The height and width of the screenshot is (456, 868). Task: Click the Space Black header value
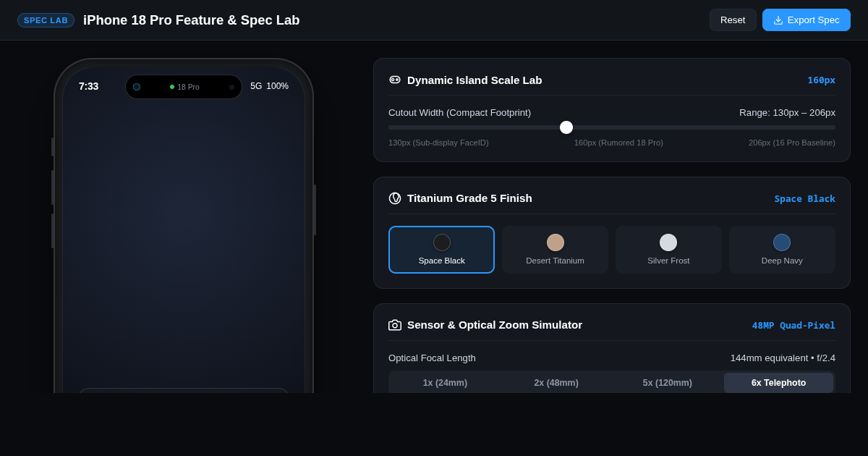804,198
